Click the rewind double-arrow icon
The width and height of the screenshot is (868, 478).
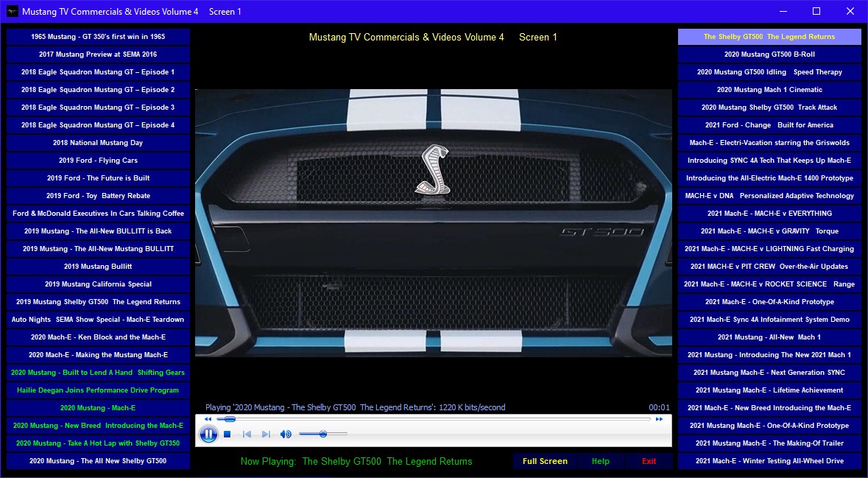pos(208,419)
